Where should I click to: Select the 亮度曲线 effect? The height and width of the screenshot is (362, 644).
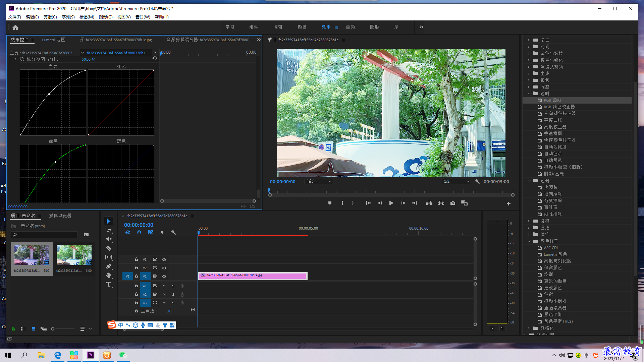553,120
